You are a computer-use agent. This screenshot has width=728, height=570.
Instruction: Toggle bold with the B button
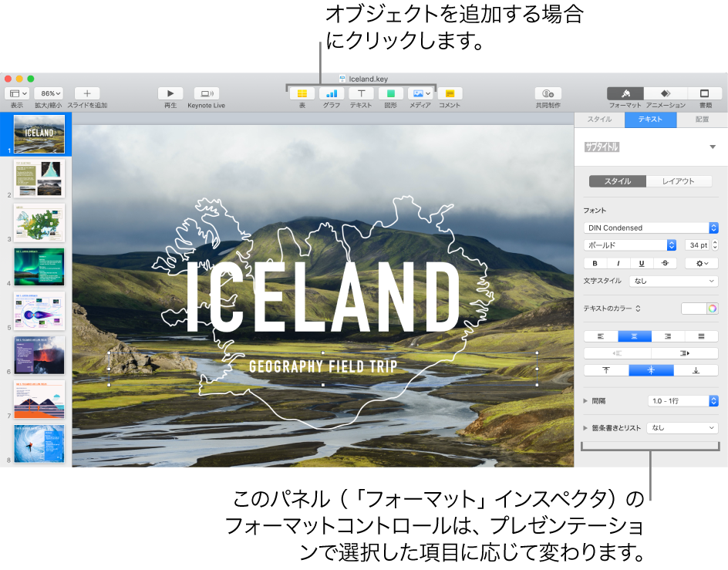(595, 264)
